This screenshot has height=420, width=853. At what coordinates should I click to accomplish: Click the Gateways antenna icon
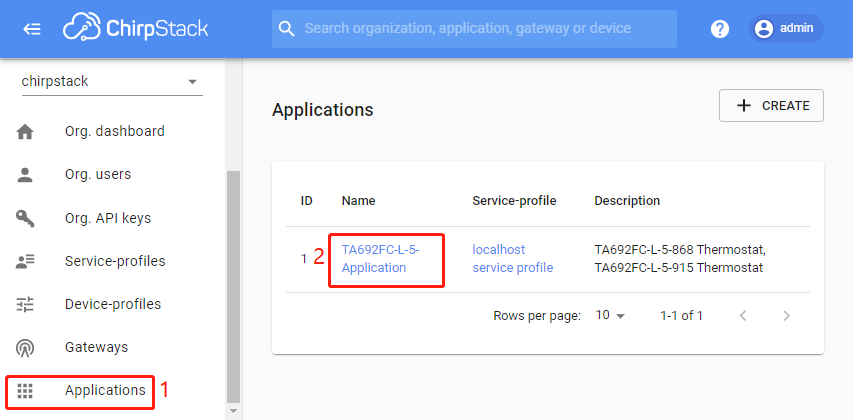pos(25,347)
